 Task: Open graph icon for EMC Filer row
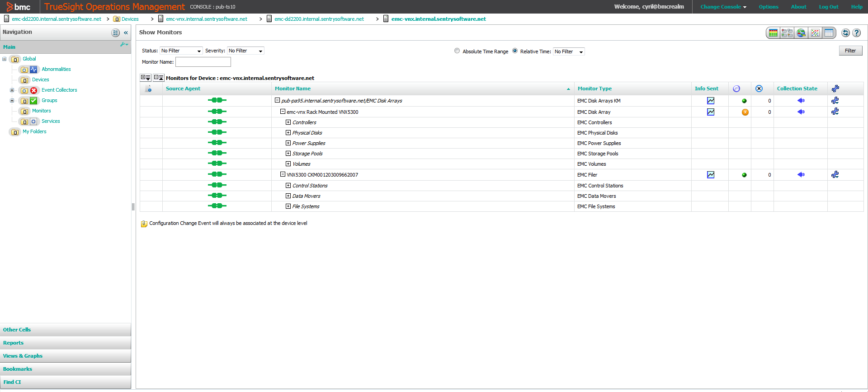(711, 175)
